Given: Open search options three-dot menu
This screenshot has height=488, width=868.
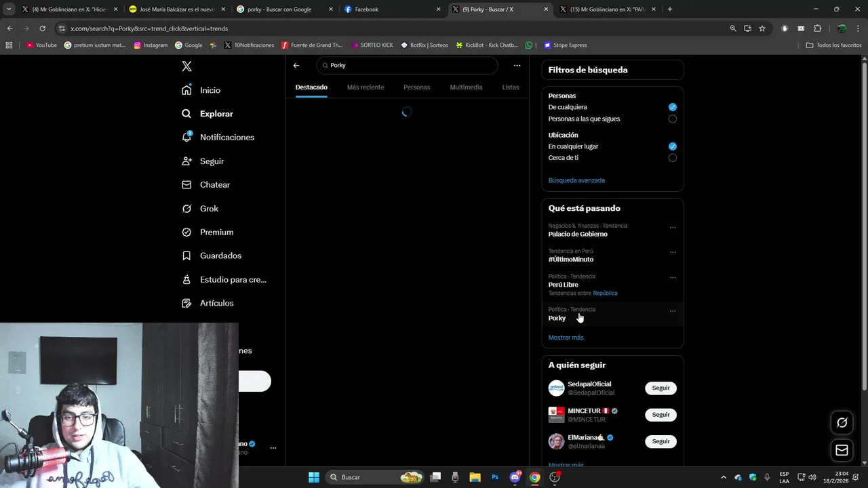Looking at the screenshot, I should (517, 66).
